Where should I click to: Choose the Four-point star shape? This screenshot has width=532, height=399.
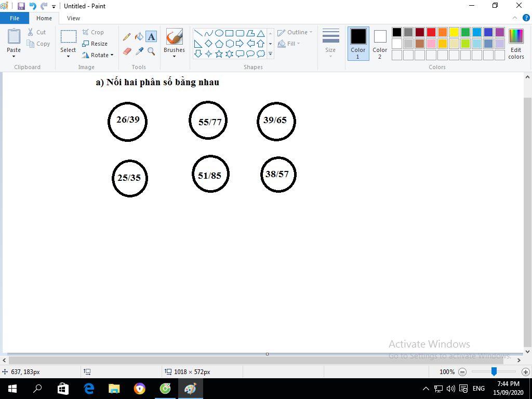coord(209,54)
